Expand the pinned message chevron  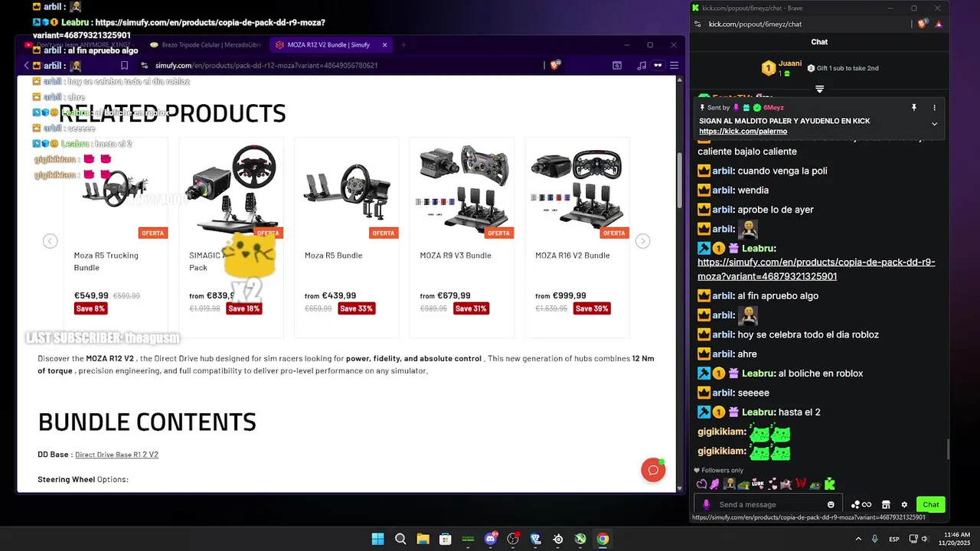point(934,124)
